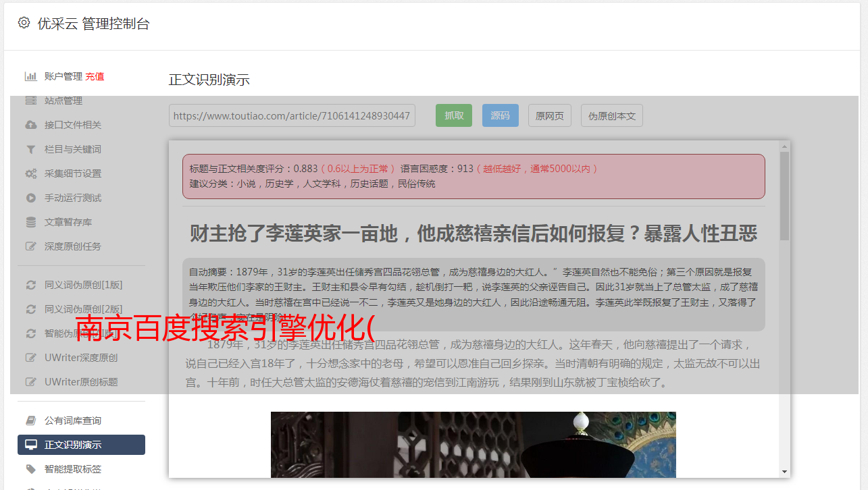Click the scrollbar down arrow in article panel
The height and width of the screenshot is (490, 868).
tap(784, 472)
